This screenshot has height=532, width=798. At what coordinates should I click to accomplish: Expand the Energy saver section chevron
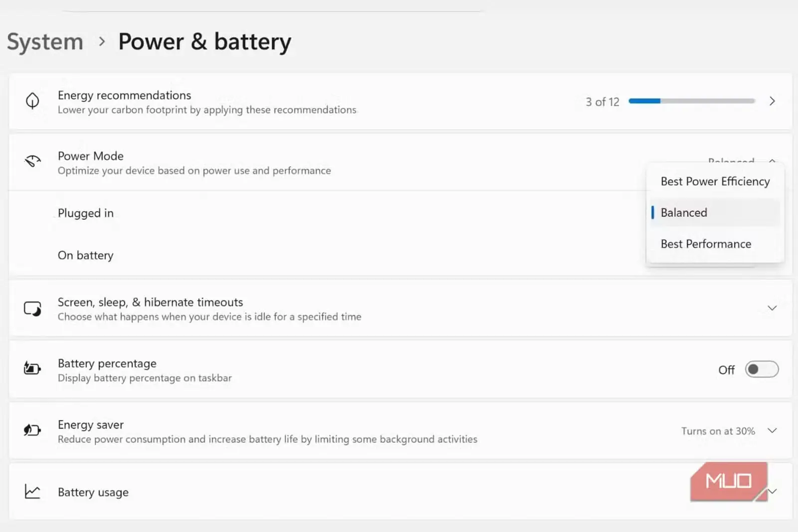pyautogui.click(x=772, y=431)
